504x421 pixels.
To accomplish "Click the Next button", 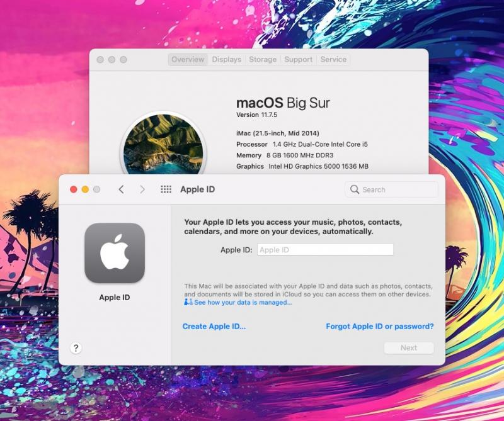I will [x=409, y=348].
